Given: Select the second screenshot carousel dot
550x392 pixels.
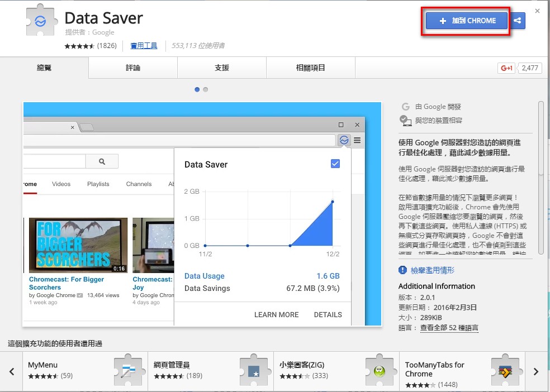Looking at the screenshot, I should tap(206, 90).
